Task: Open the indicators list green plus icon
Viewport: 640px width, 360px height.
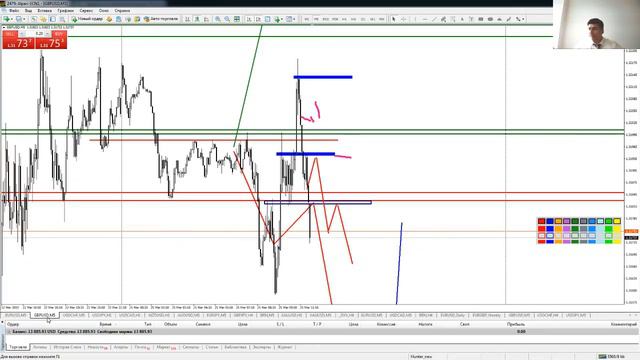Action: coord(277,19)
